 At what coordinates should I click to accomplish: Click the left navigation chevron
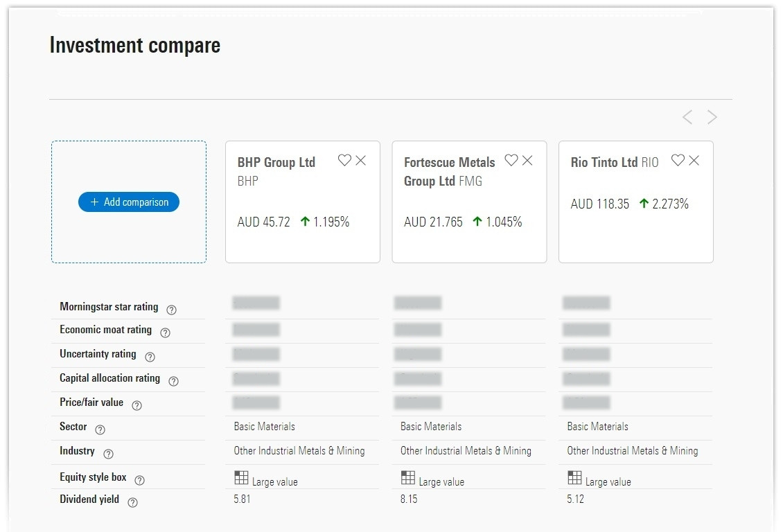[x=687, y=116]
